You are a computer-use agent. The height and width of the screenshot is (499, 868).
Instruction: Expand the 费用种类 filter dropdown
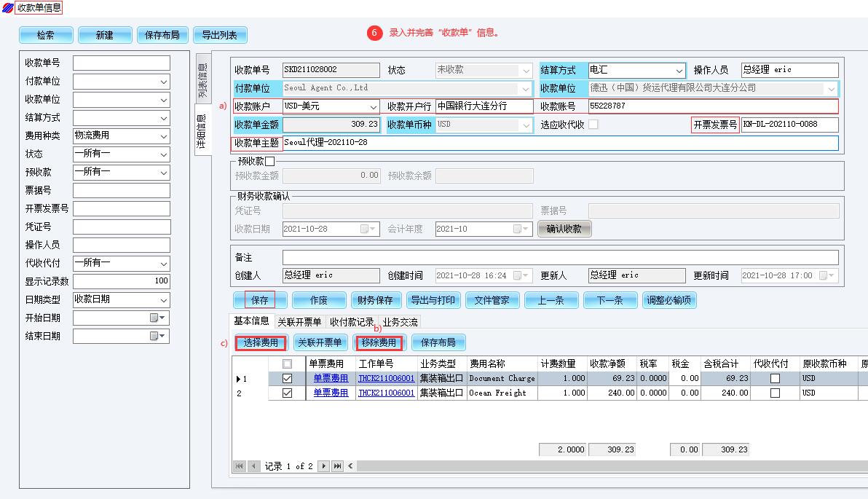pos(163,136)
